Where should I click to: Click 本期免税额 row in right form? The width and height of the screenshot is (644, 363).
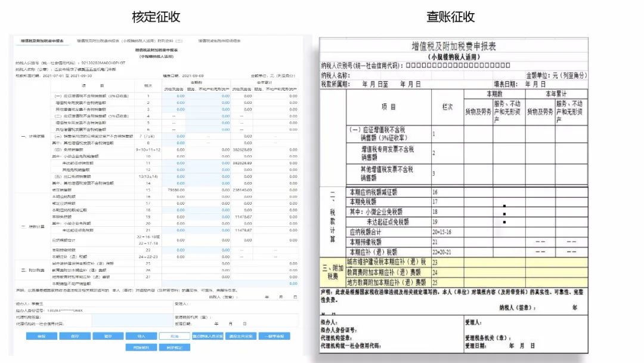pyautogui.click(x=466, y=202)
